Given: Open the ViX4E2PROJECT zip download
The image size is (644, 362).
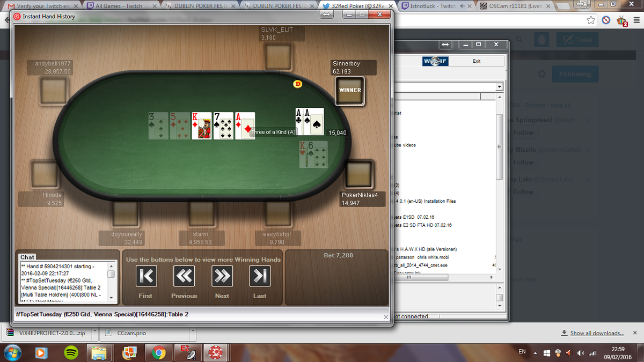Looking at the screenshot, I should [47, 333].
